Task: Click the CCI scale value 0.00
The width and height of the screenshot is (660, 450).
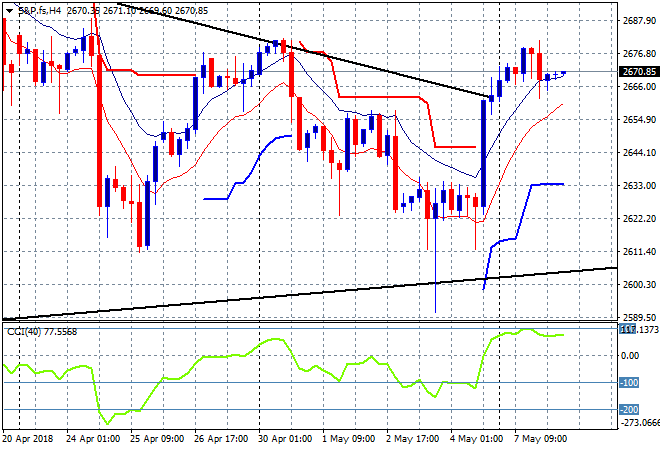Action: 630,356
